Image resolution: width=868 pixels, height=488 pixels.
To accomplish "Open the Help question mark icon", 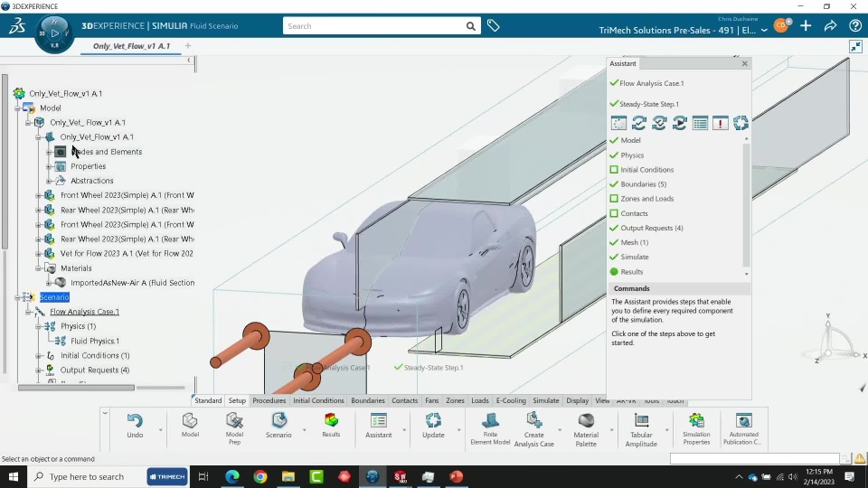I will point(854,25).
